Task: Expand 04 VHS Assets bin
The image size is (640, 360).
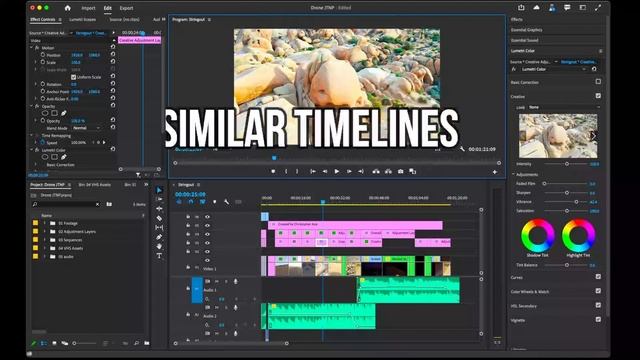Action: [44, 248]
